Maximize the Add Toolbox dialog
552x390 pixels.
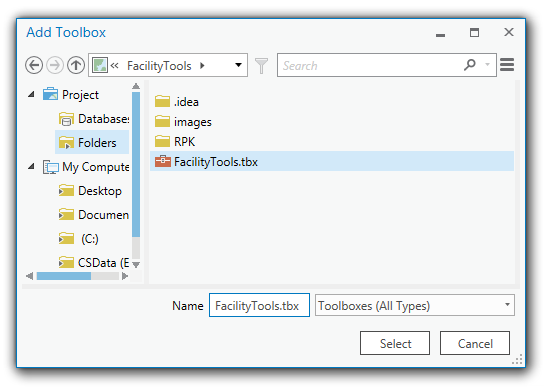point(474,32)
